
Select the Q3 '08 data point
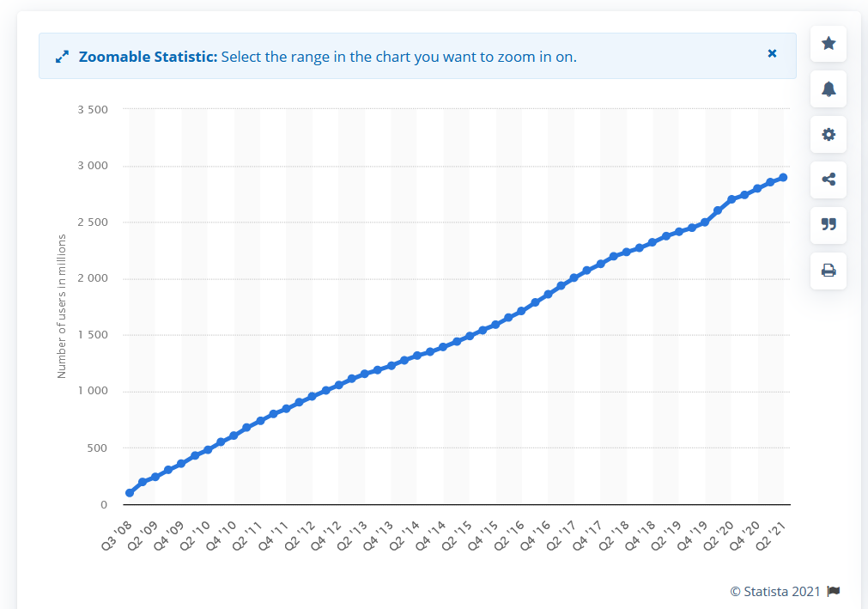click(130, 493)
